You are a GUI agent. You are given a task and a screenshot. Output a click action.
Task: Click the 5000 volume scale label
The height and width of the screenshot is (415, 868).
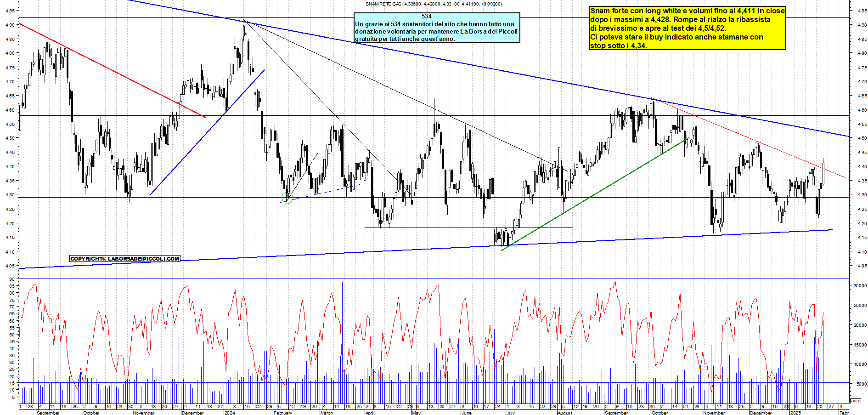(x=861, y=384)
